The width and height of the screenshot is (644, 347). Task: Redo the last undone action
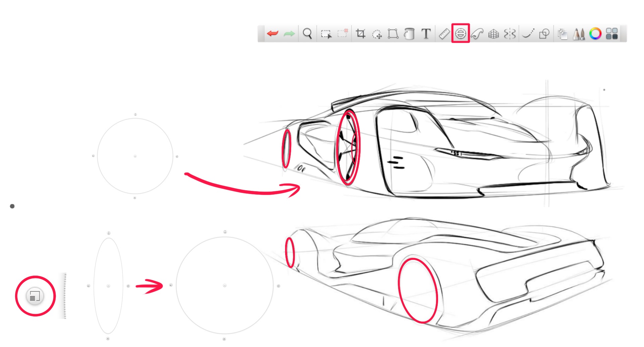[289, 33]
